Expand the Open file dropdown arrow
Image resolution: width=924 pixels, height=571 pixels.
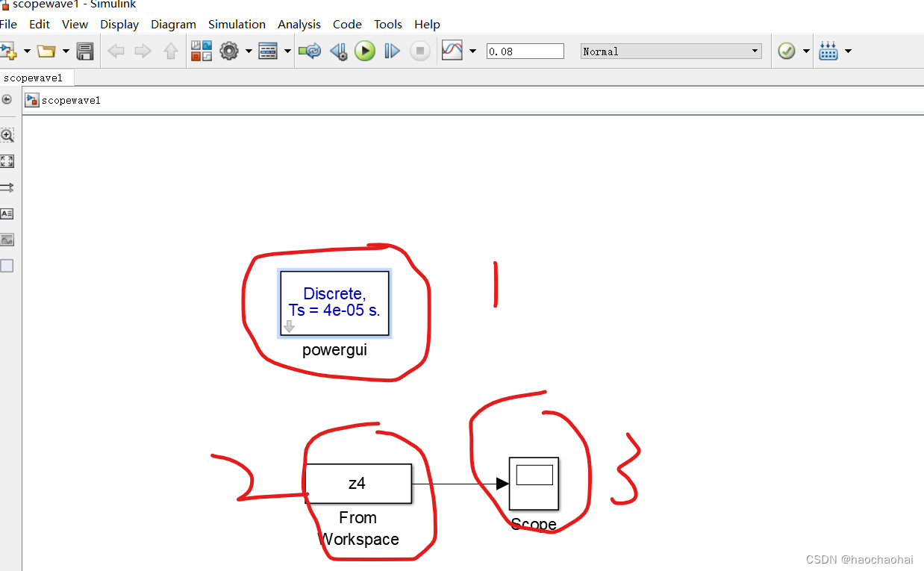(x=65, y=51)
